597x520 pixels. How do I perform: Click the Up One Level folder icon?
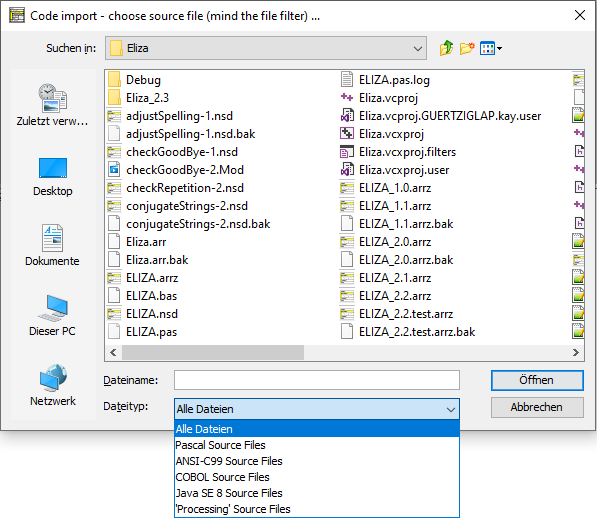[x=446, y=48]
